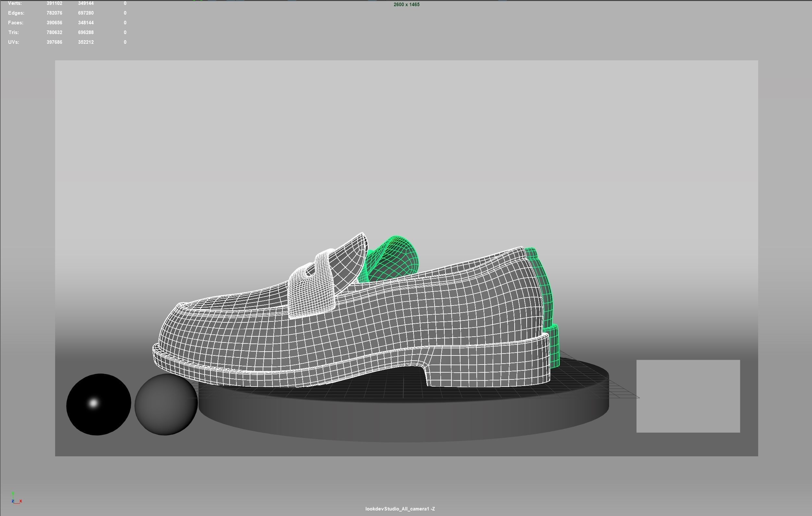Select the matte gray reference sphere
Image resolution: width=812 pixels, height=516 pixels.
pyautogui.click(x=166, y=404)
